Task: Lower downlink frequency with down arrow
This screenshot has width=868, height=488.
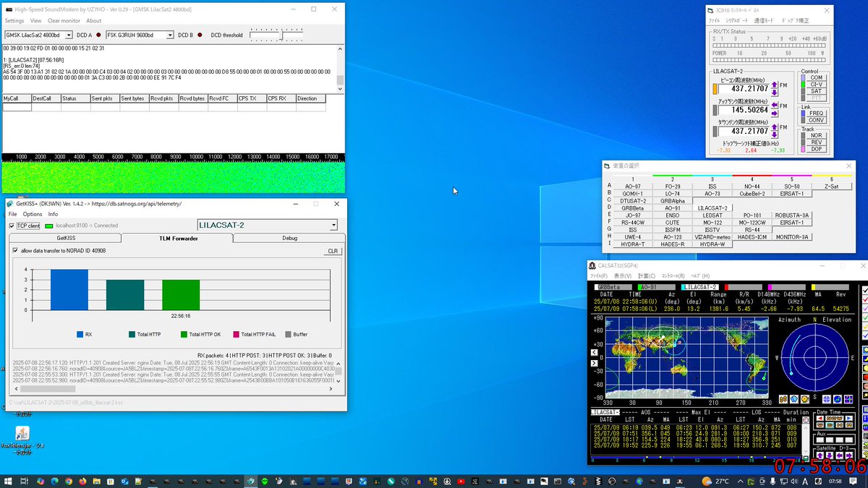Action: coord(775,134)
